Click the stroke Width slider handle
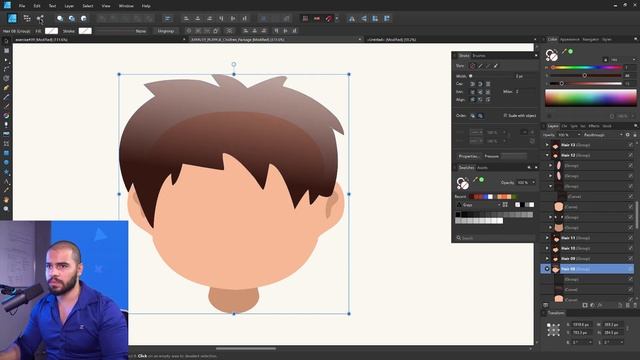This screenshot has width=640, height=360. pos(471,76)
